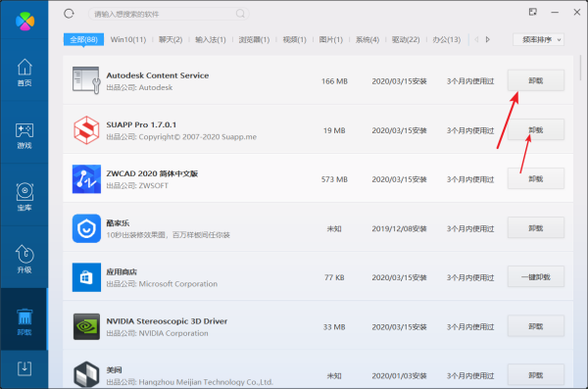Viewport: 588px width, 389px height.
Task: Switch to the 视频(1) tab
Action: coord(294,39)
